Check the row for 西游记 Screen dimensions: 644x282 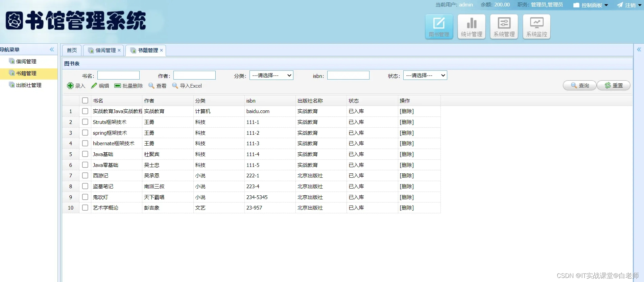[x=85, y=175]
